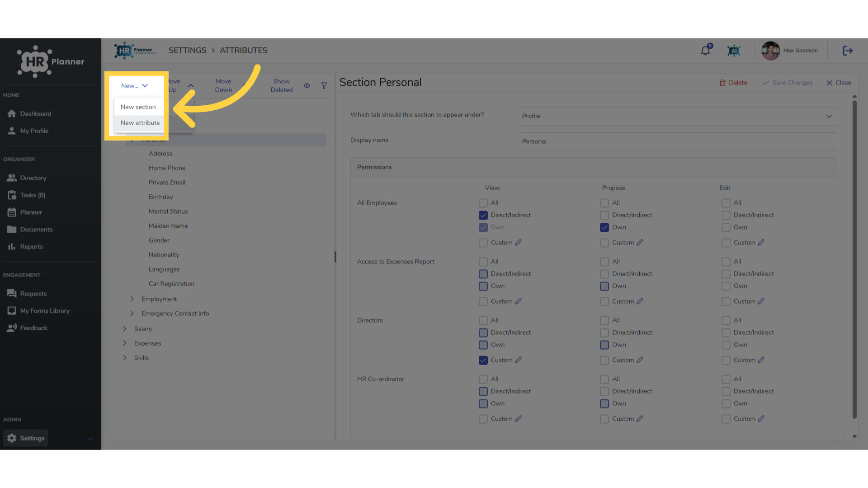This screenshot has height=488, width=868.
Task: Check All under View for All Employees
Action: coord(483,203)
